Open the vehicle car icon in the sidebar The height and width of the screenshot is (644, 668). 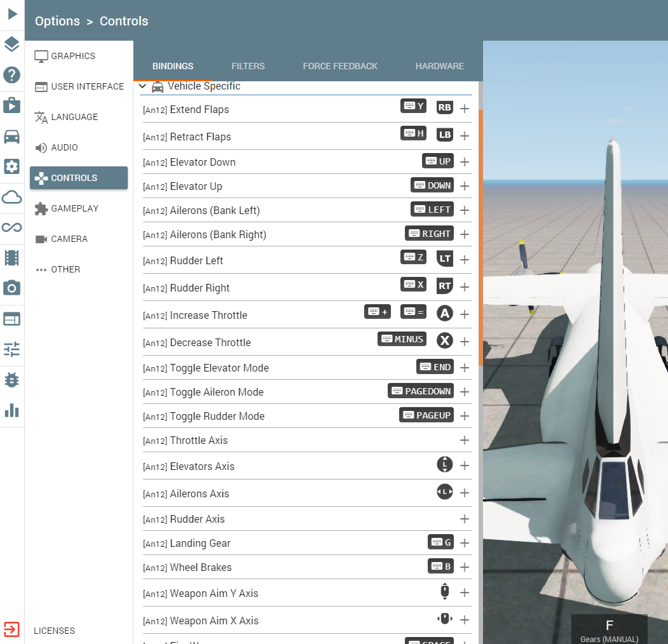tap(12, 137)
